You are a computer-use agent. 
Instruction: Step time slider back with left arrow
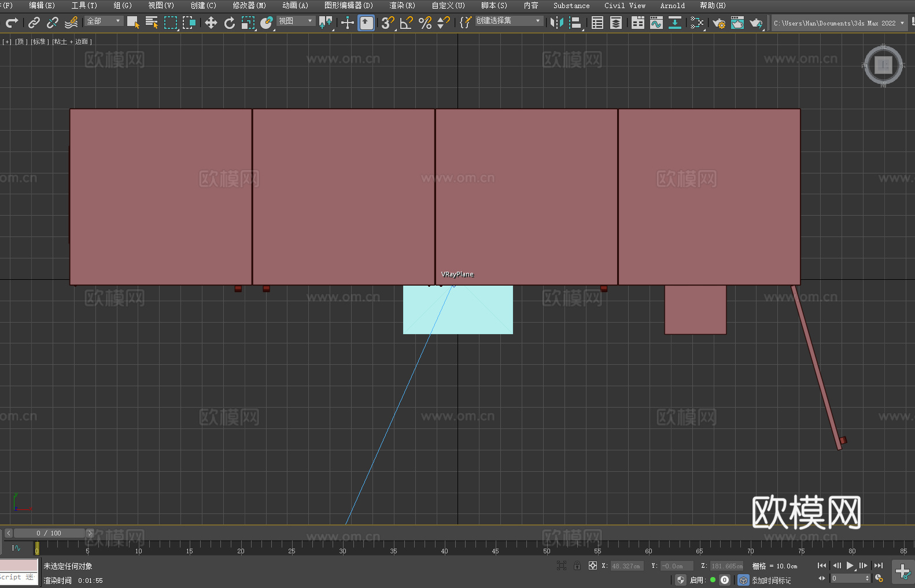9,533
